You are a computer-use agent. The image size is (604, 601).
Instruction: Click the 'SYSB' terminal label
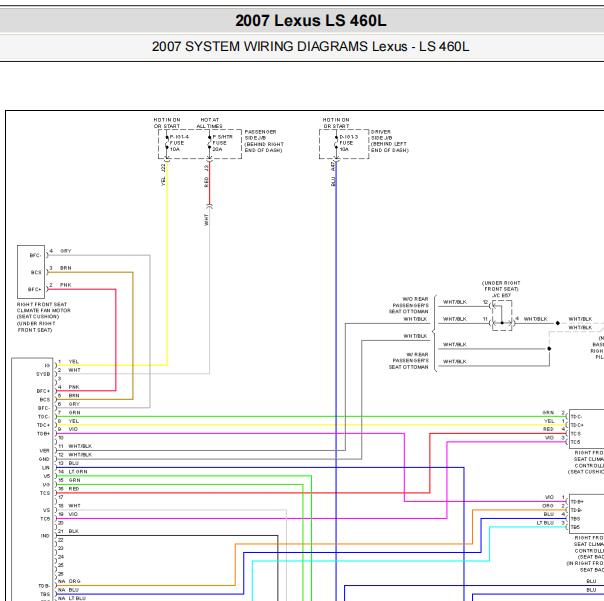43,374
